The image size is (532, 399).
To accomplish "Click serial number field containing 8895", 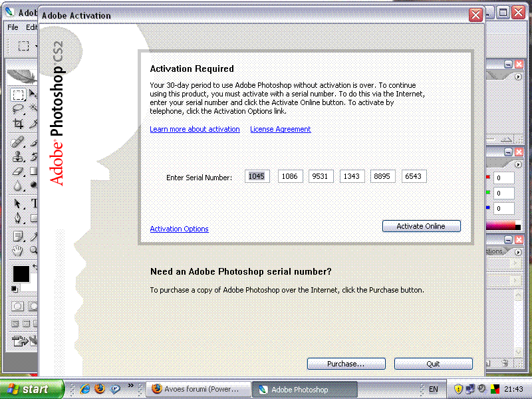I will click(x=383, y=176).
